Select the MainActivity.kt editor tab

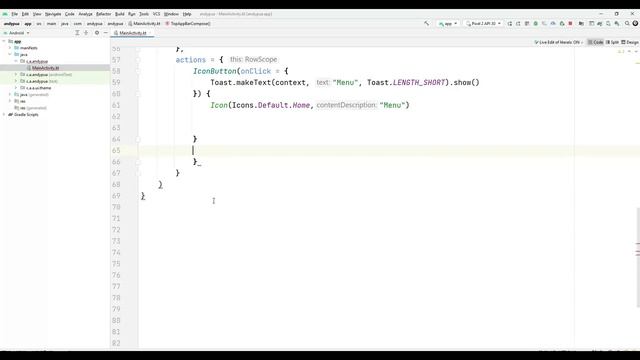[x=132, y=33]
